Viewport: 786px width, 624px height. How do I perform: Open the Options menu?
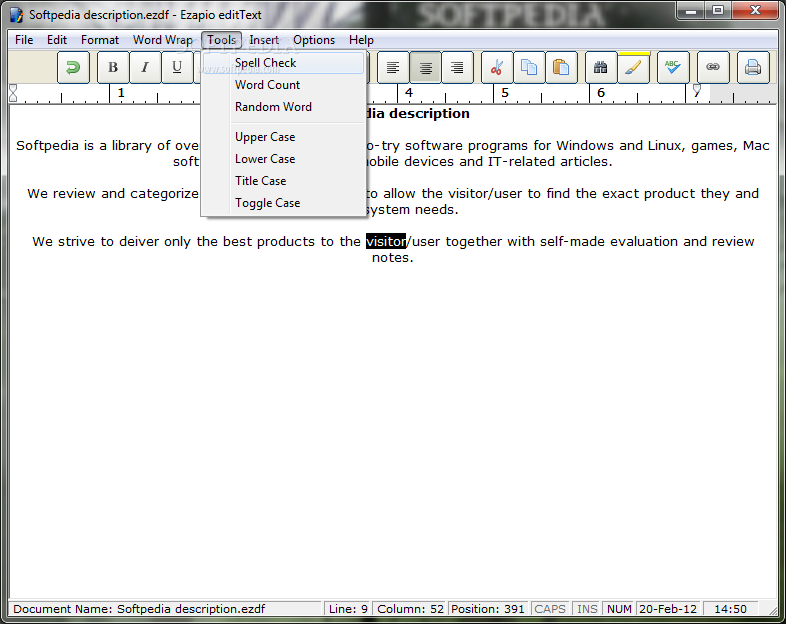[314, 40]
